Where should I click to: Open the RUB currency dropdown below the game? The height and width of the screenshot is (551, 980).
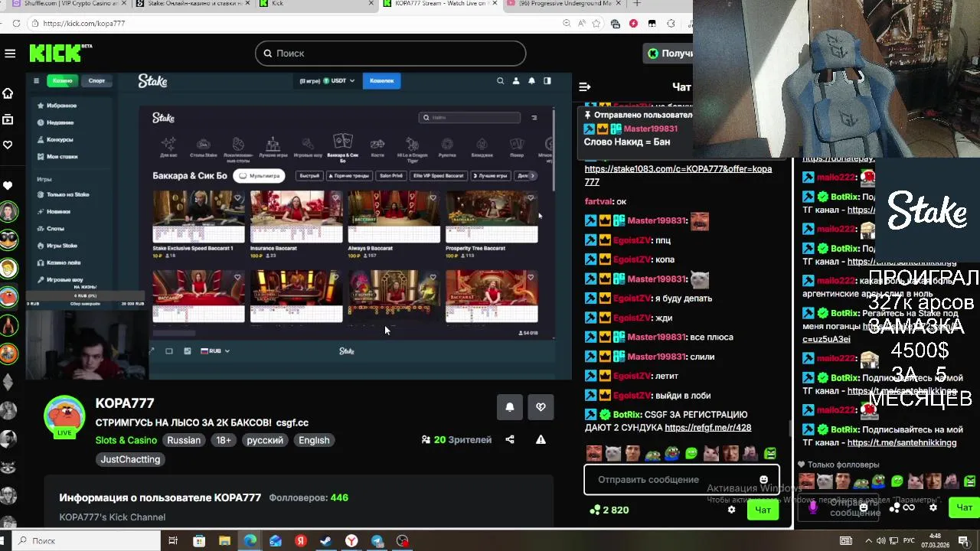215,351
